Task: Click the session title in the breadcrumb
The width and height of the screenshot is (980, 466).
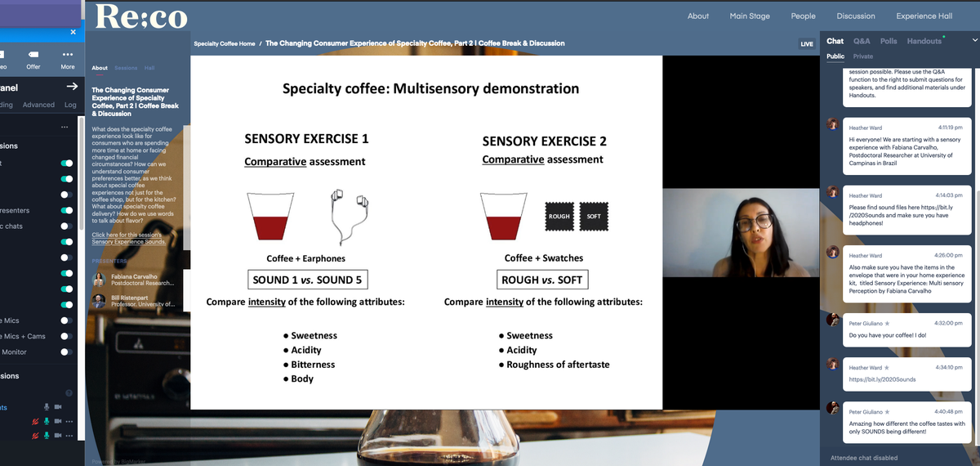Action: (415, 43)
